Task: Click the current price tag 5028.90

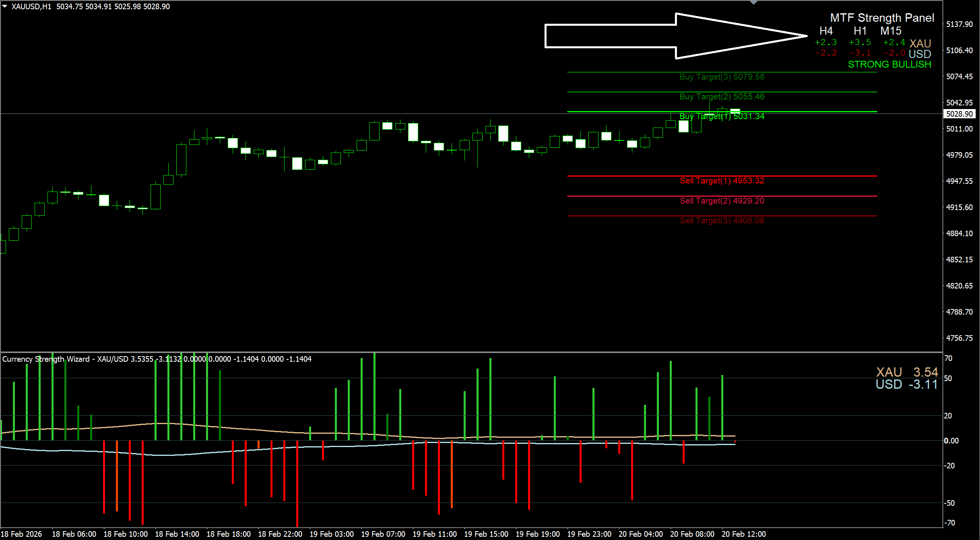Action: (959, 114)
